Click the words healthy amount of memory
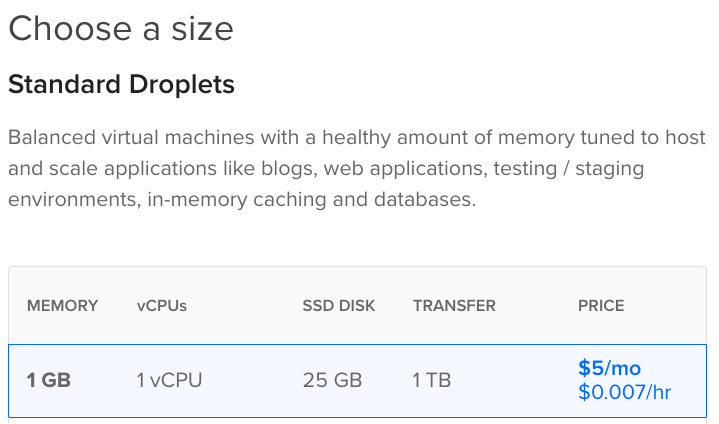This screenshot has width=719, height=424. (448, 138)
